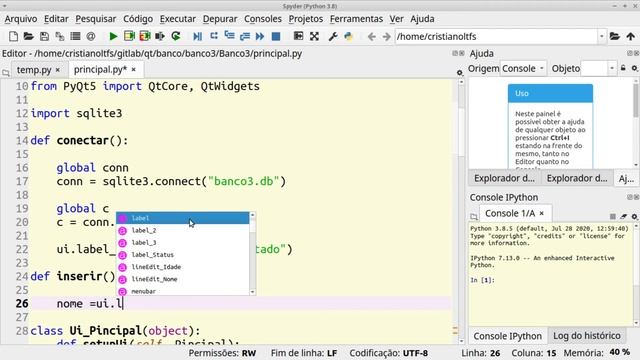Browse for a working directory folder icon
Viewport: 640px width, 360px height.
pos(615,36)
